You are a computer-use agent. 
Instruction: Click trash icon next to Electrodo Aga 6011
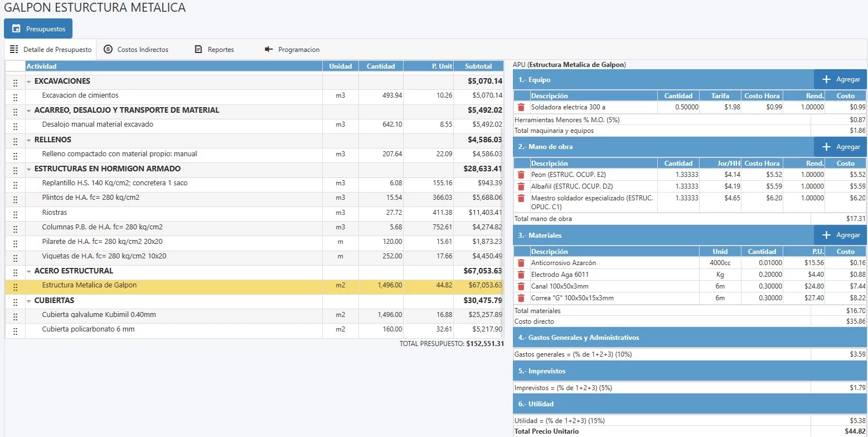point(521,275)
